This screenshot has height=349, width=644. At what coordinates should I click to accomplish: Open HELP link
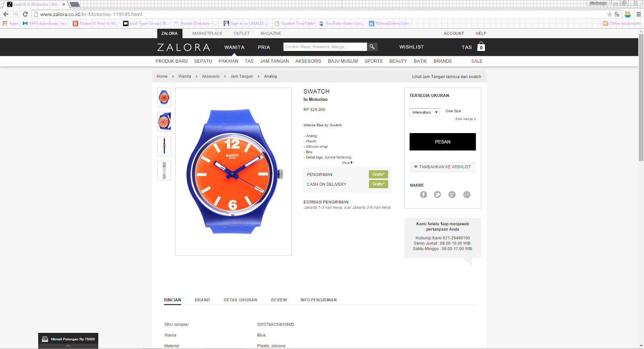481,33
